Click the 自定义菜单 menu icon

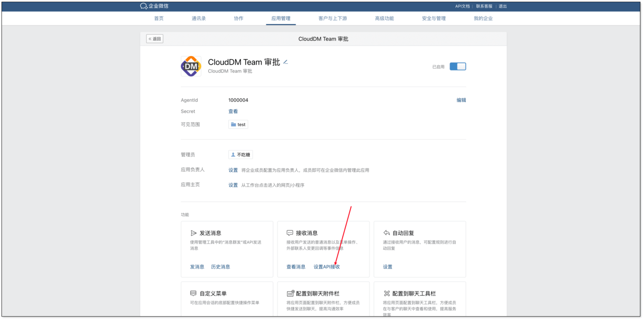tap(193, 293)
